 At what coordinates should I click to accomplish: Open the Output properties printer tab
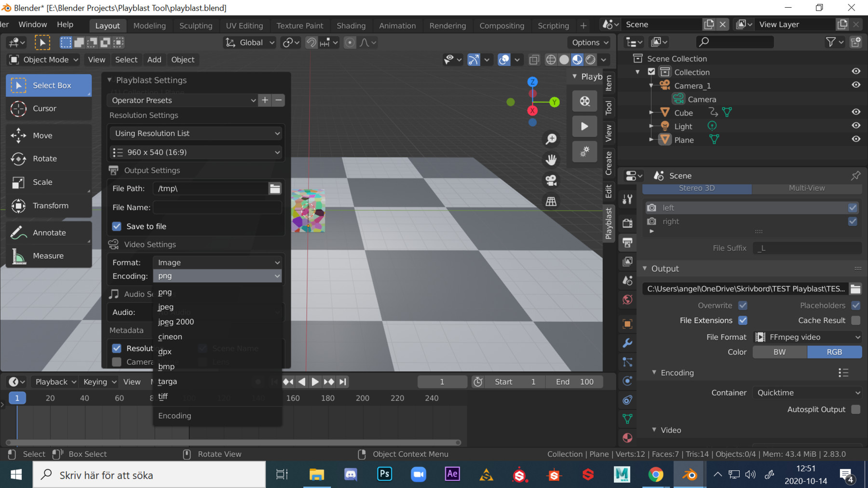click(627, 242)
